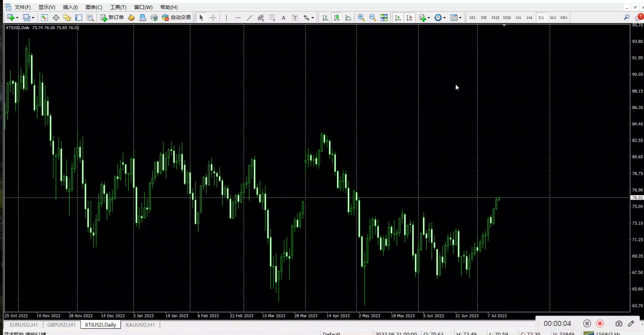Open the 文件(F) menu
Viewport: 644px width, 335px height.
click(x=23, y=7)
